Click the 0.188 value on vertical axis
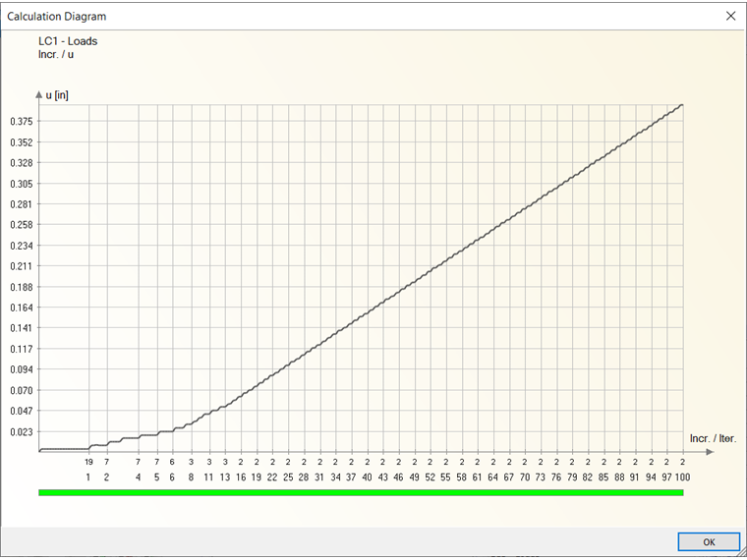The height and width of the screenshot is (560, 747). (21, 287)
